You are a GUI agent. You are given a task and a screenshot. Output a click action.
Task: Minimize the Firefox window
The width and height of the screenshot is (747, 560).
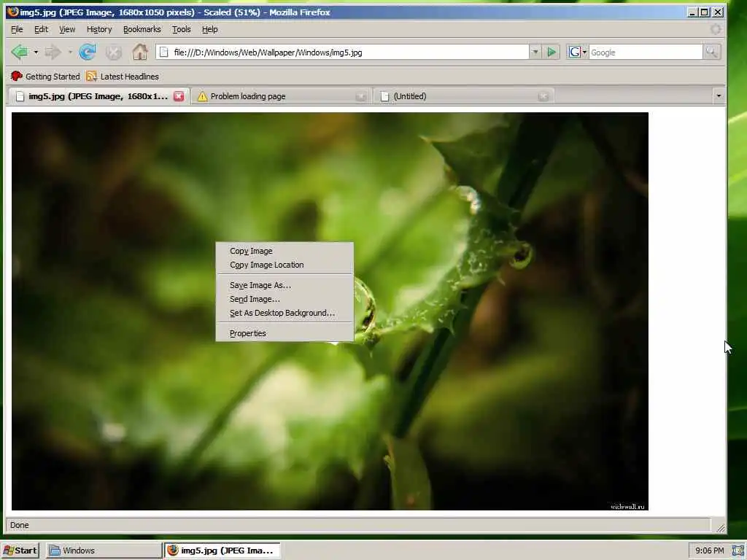[x=693, y=12]
